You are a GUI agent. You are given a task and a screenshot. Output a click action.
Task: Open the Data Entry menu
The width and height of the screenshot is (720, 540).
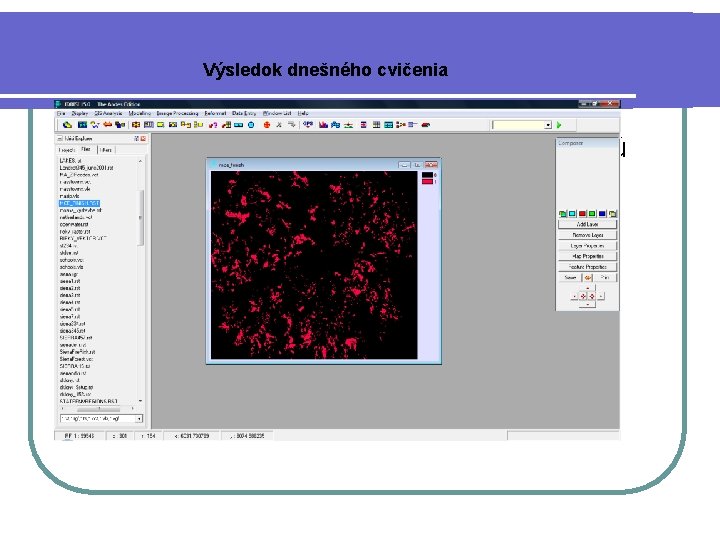click(244, 113)
